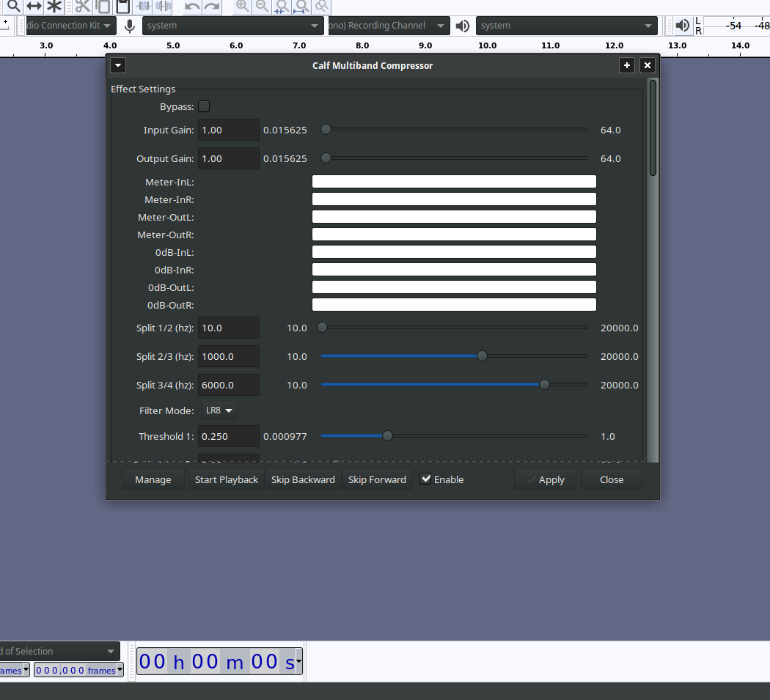Click the Skip Forward button
This screenshot has height=700, width=770.
(x=377, y=479)
